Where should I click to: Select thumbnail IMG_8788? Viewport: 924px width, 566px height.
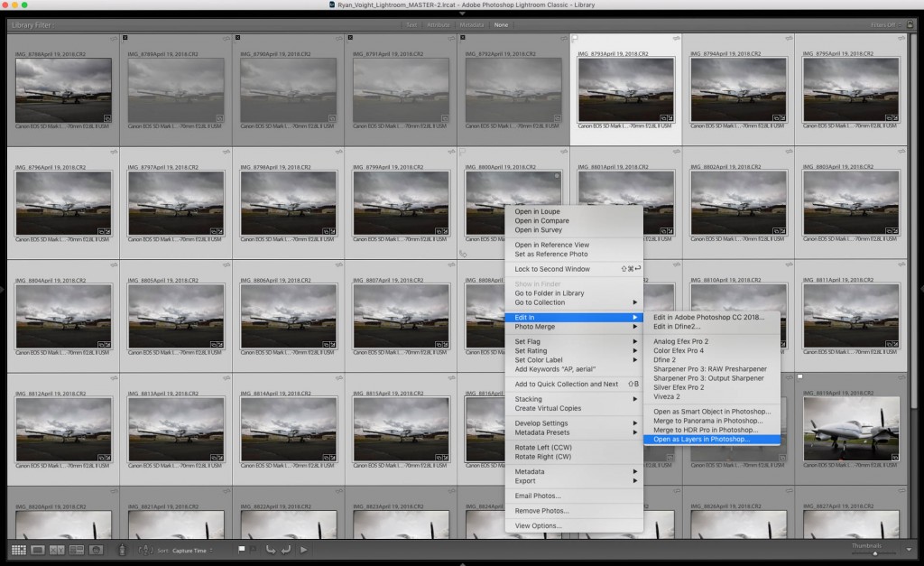[x=63, y=89]
